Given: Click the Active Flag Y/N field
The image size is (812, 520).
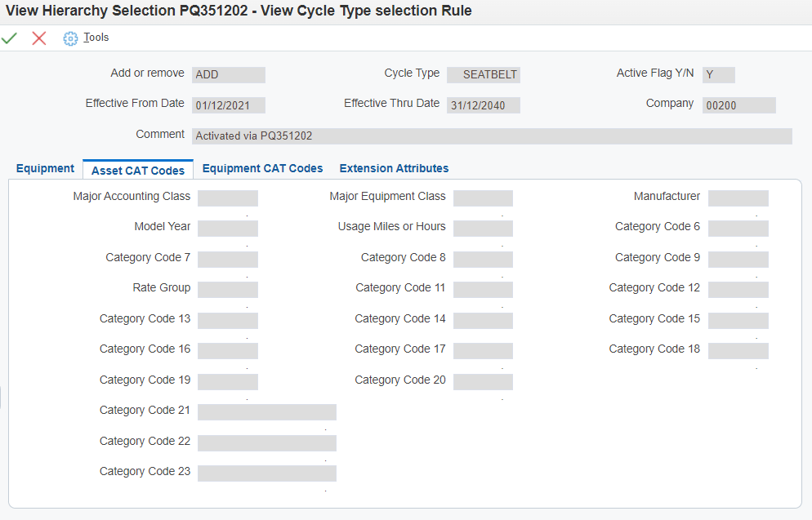Looking at the screenshot, I should (x=719, y=74).
